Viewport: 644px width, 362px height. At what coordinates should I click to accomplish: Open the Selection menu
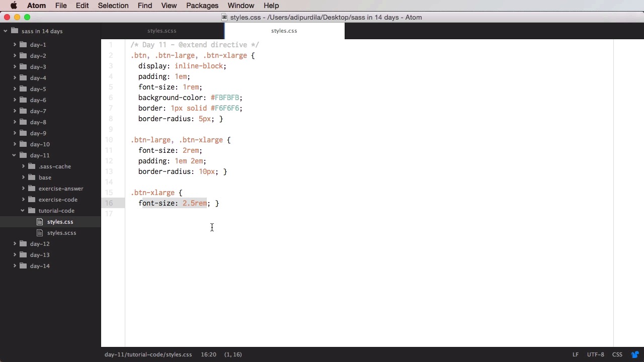tap(113, 6)
